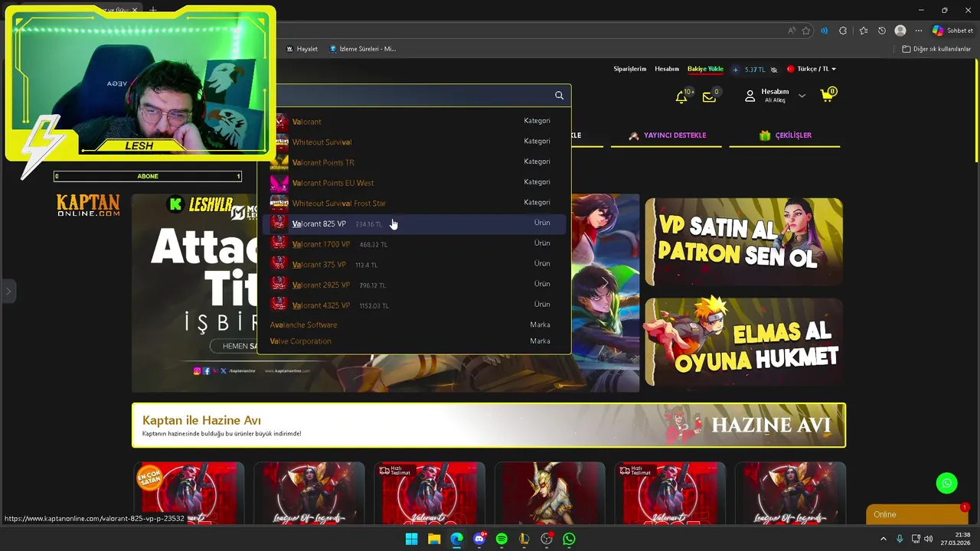Open File Explorer from taskbar
The height and width of the screenshot is (551, 980).
tap(434, 539)
